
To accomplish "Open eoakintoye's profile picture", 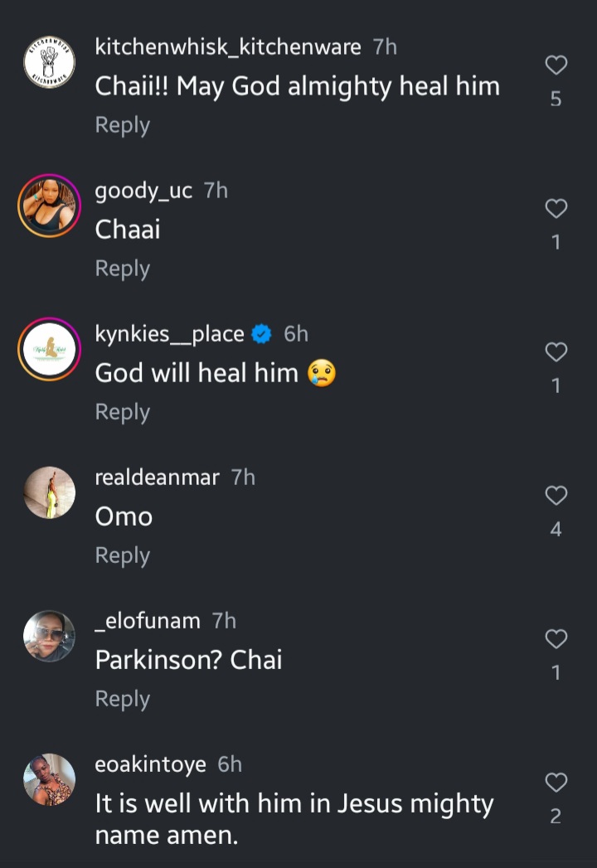I will pos(48,780).
